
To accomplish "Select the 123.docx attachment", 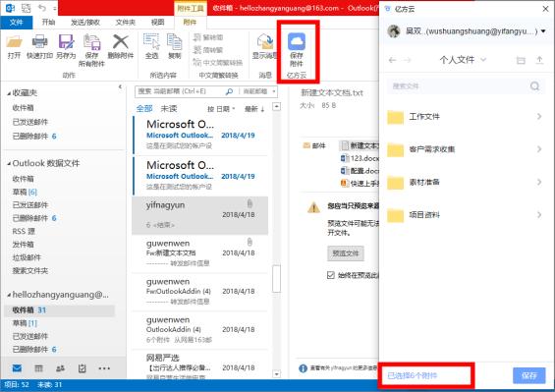I will tap(360, 158).
